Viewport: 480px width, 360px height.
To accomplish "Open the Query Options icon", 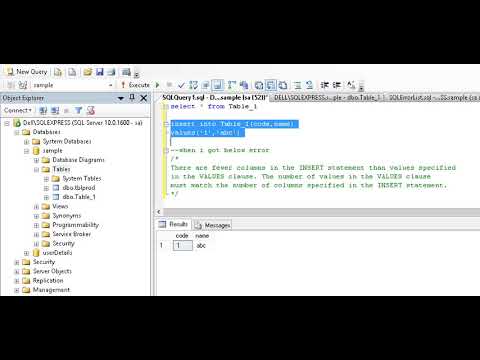I will (x=206, y=85).
